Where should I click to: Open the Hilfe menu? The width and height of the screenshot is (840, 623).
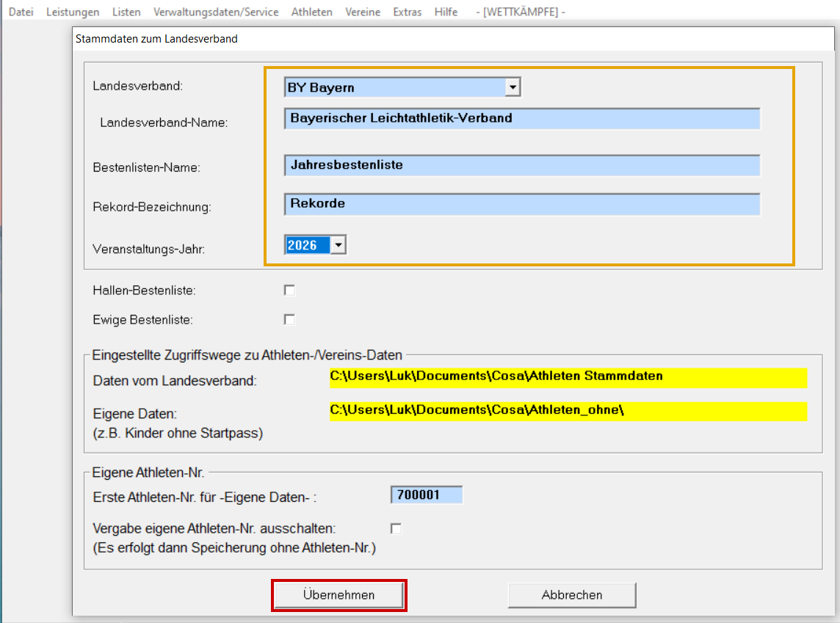coord(446,12)
